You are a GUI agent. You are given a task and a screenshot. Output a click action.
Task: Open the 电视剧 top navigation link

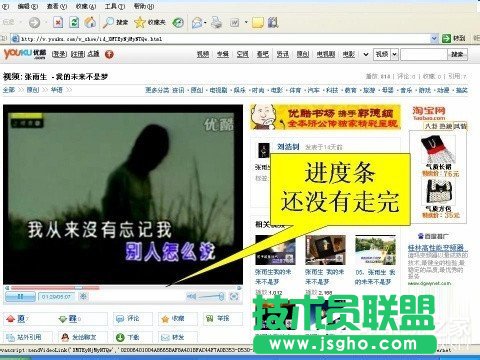click(x=326, y=54)
